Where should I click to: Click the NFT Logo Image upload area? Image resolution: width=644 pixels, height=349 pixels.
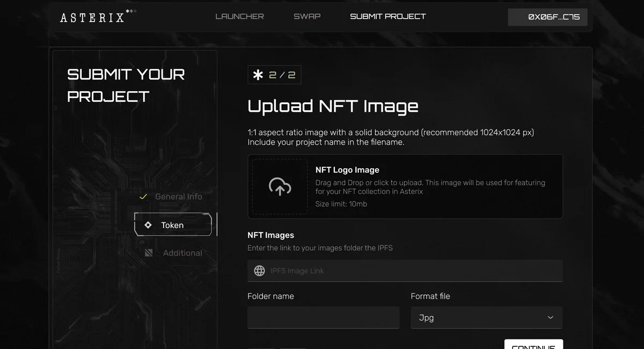click(405, 186)
